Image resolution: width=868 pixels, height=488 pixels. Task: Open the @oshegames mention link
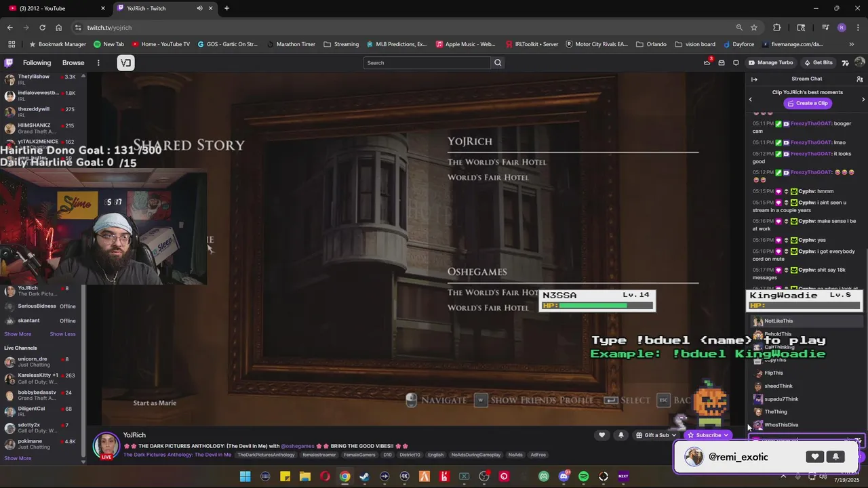pos(297,446)
